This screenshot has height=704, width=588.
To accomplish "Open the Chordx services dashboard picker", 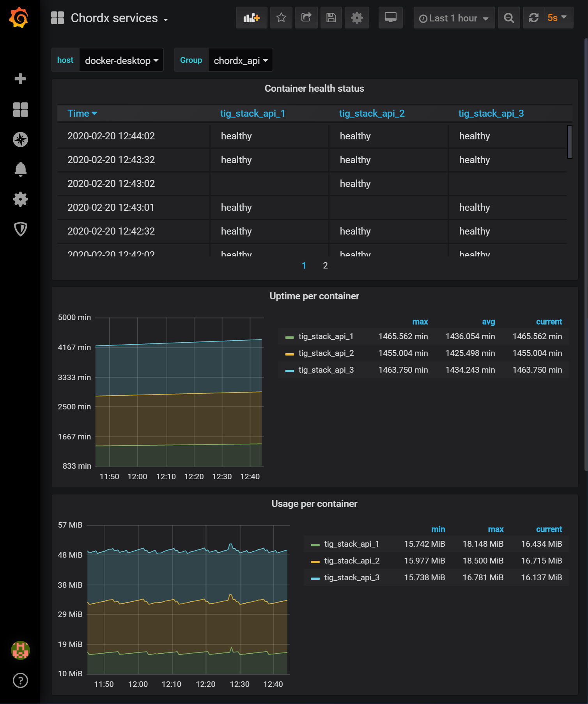I will click(x=119, y=18).
